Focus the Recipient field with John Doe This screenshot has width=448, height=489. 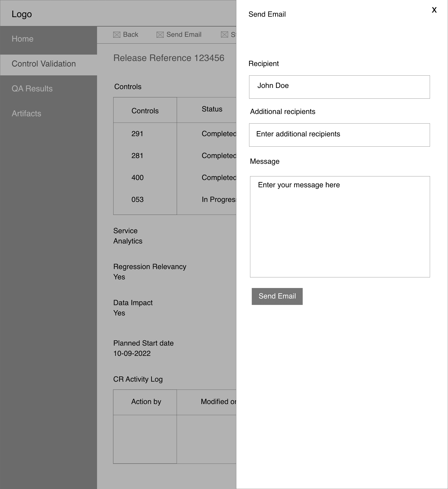tap(339, 87)
